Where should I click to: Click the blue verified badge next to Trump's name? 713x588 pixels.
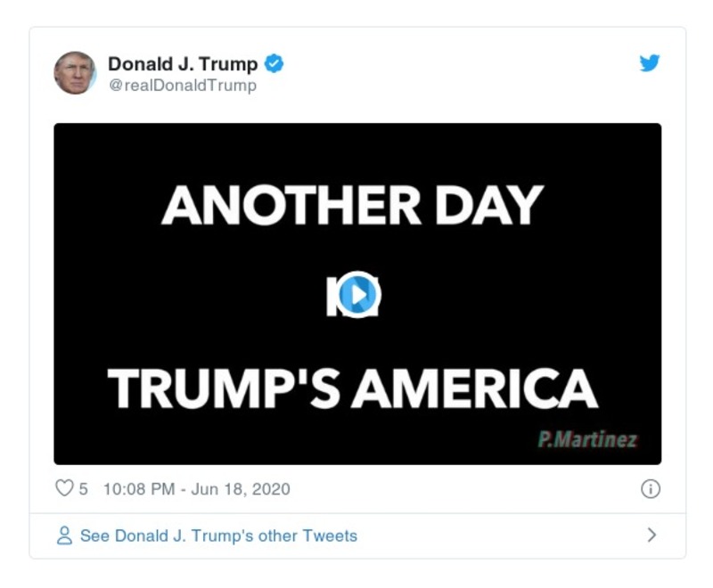[x=275, y=62]
